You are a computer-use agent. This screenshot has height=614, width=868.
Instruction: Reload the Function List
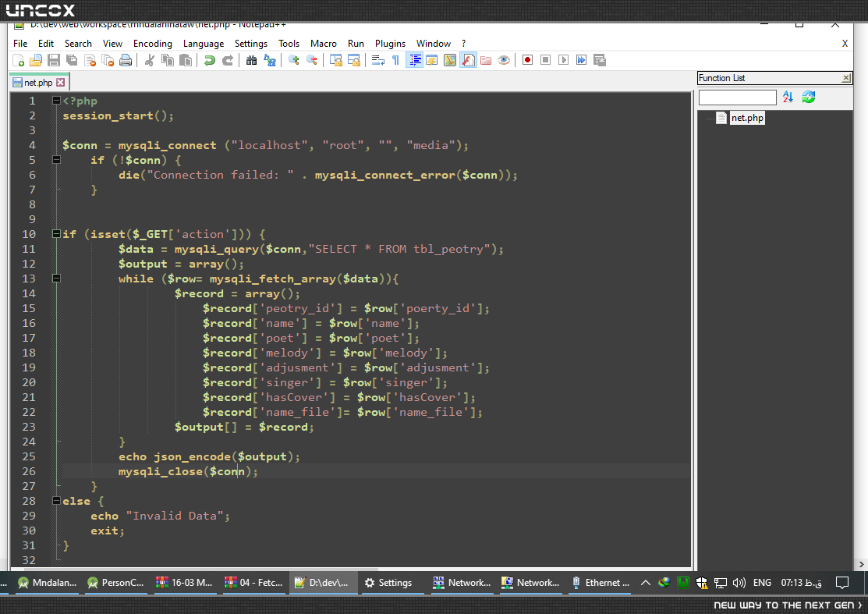pyautogui.click(x=809, y=97)
